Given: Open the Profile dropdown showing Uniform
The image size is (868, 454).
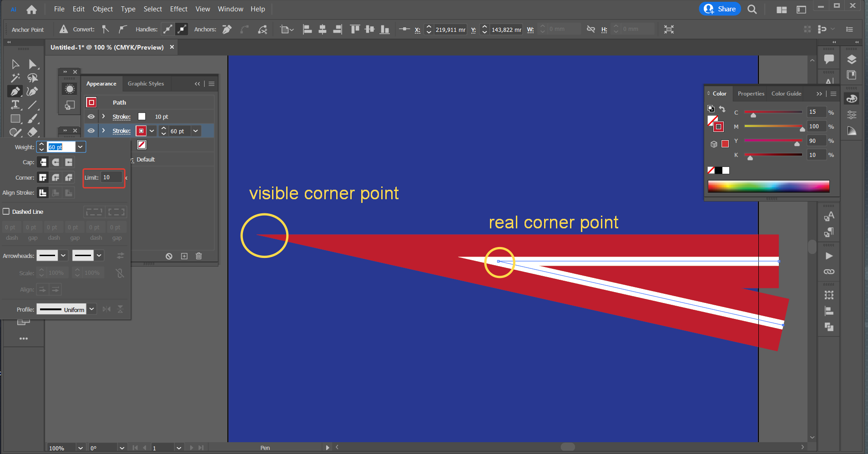Looking at the screenshot, I should tap(92, 309).
